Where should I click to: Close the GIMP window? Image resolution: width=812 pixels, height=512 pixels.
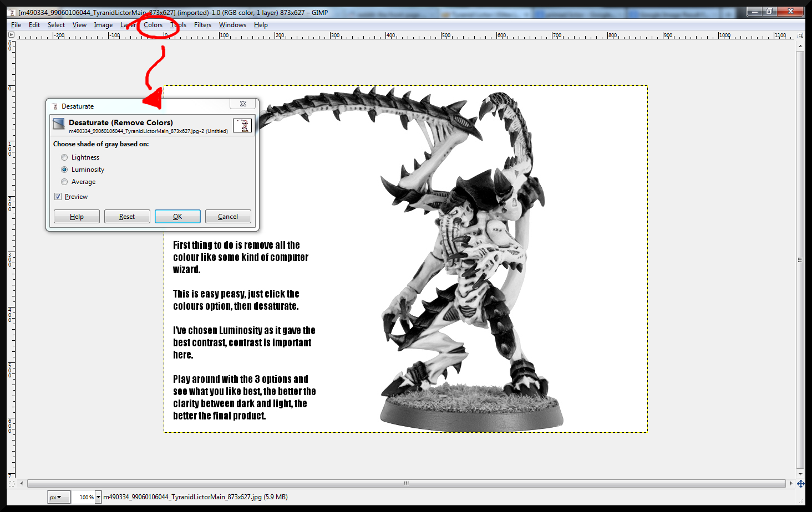click(790, 11)
